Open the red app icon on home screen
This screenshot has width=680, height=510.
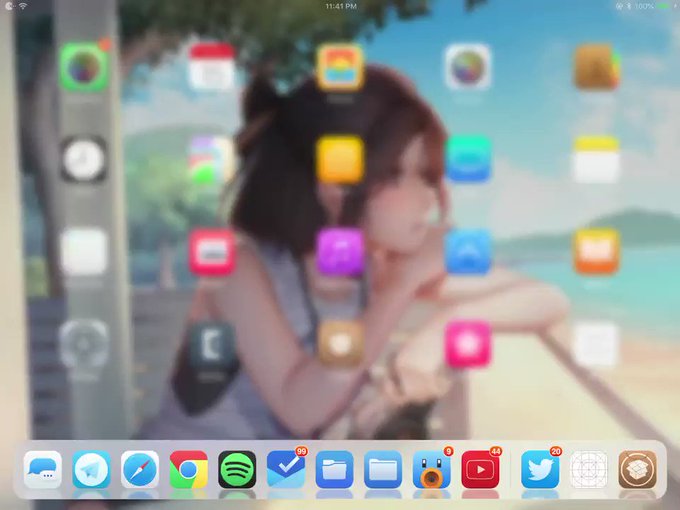pos(212,252)
